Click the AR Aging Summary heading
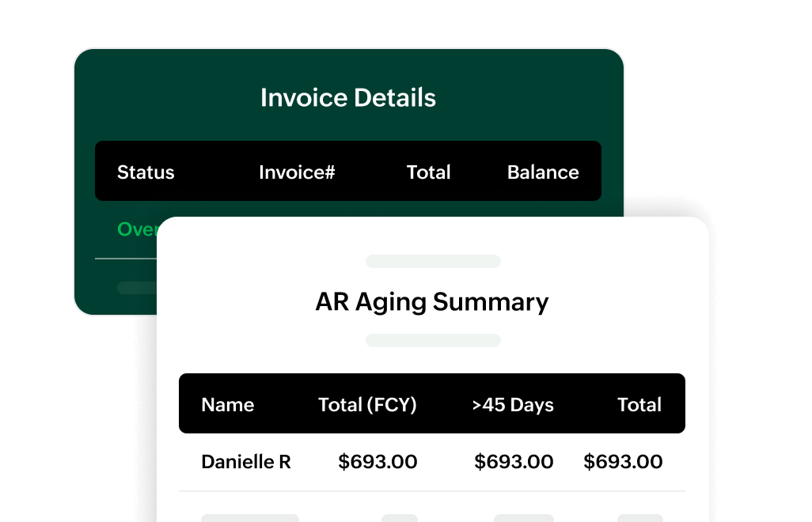The image size is (812, 522). coord(432,302)
